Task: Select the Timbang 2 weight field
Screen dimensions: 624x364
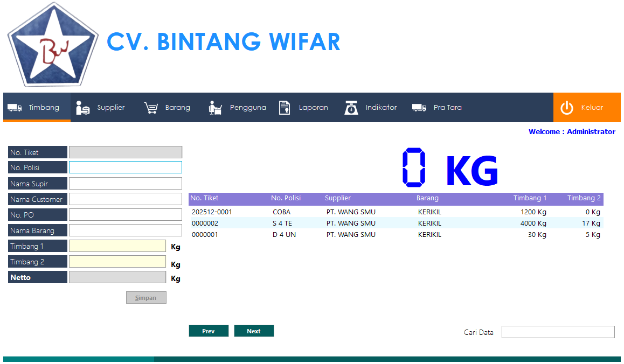Action: click(x=117, y=261)
